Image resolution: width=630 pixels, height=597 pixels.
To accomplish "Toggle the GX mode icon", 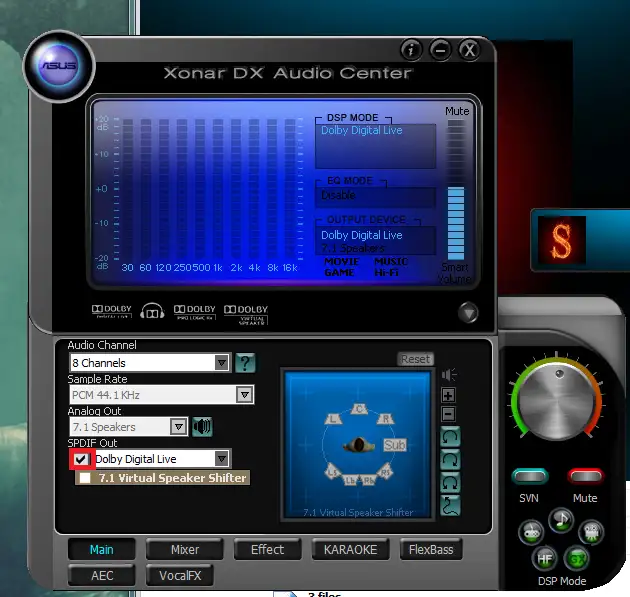I will (577, 558).
